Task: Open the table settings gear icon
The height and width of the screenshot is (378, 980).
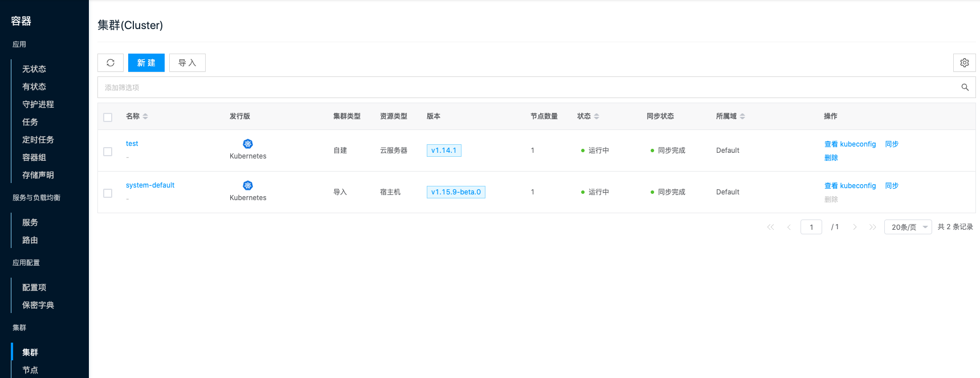Action: pyautogui.click(x=964, y=63)
